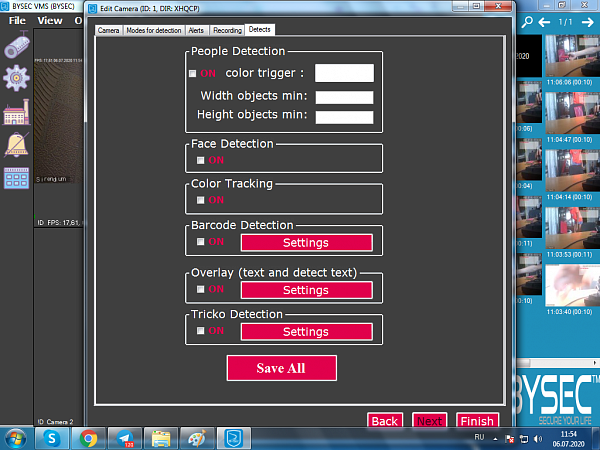Enable Face Detection ON checkbox

click(200, 160)
